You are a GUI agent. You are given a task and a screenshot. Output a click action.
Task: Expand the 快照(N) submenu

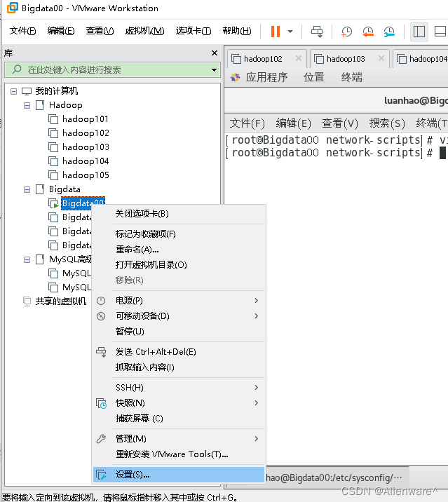click(179, 403)
